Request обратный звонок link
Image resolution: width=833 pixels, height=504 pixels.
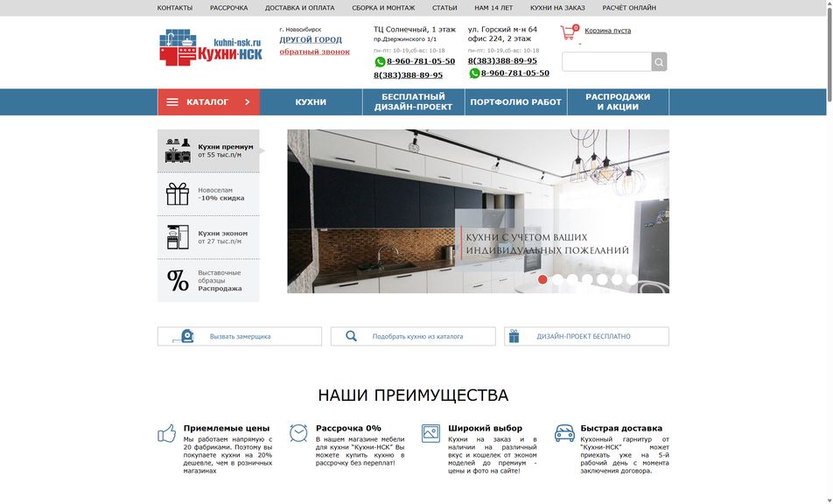pos(314,52)
